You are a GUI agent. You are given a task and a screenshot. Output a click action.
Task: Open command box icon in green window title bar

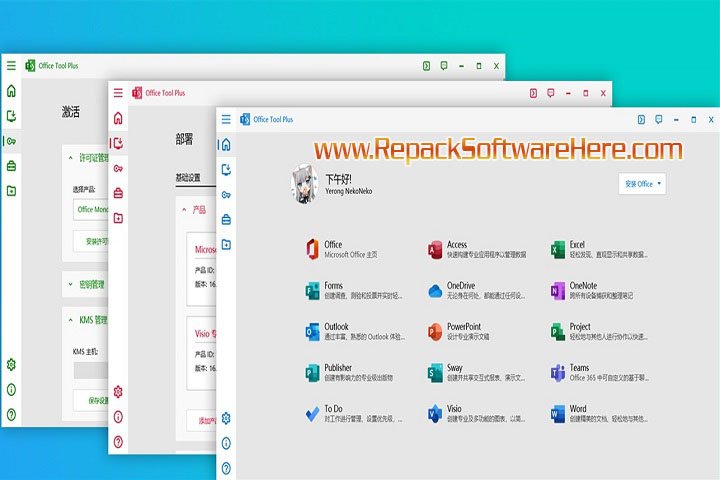(427, 66)
